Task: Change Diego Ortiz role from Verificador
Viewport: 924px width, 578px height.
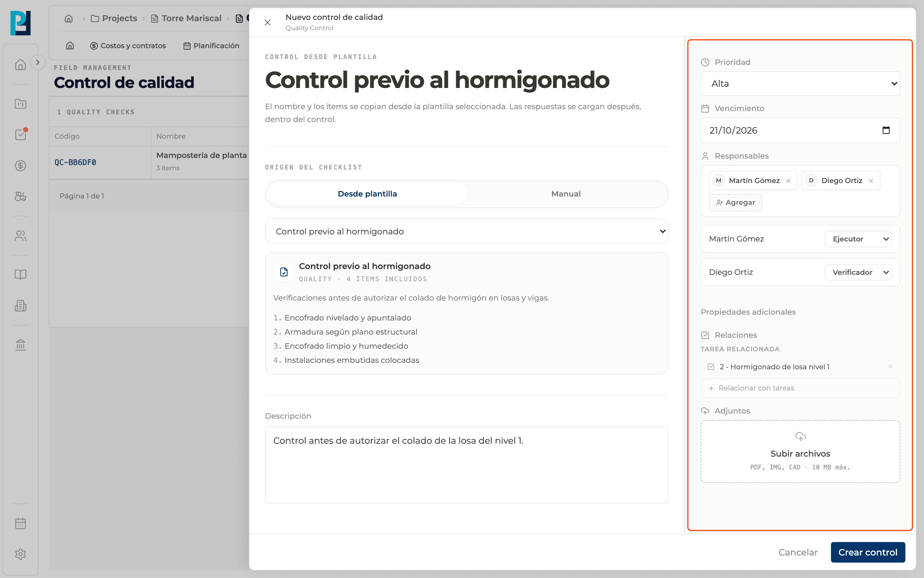Action: click(858, 272)
